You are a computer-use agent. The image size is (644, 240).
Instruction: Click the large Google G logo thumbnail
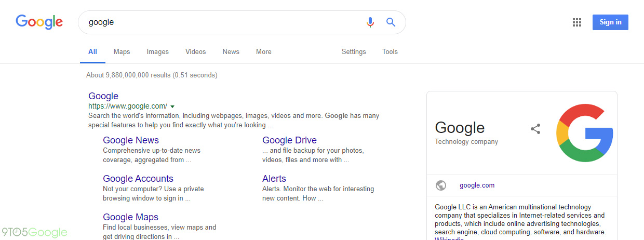[584, 133]
